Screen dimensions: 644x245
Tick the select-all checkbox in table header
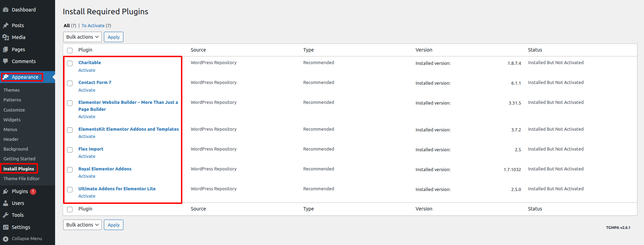[70, 51]
